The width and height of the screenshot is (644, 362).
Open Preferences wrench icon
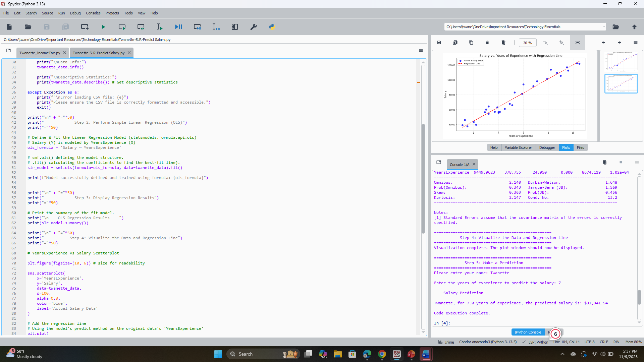(x=254, y=27)
